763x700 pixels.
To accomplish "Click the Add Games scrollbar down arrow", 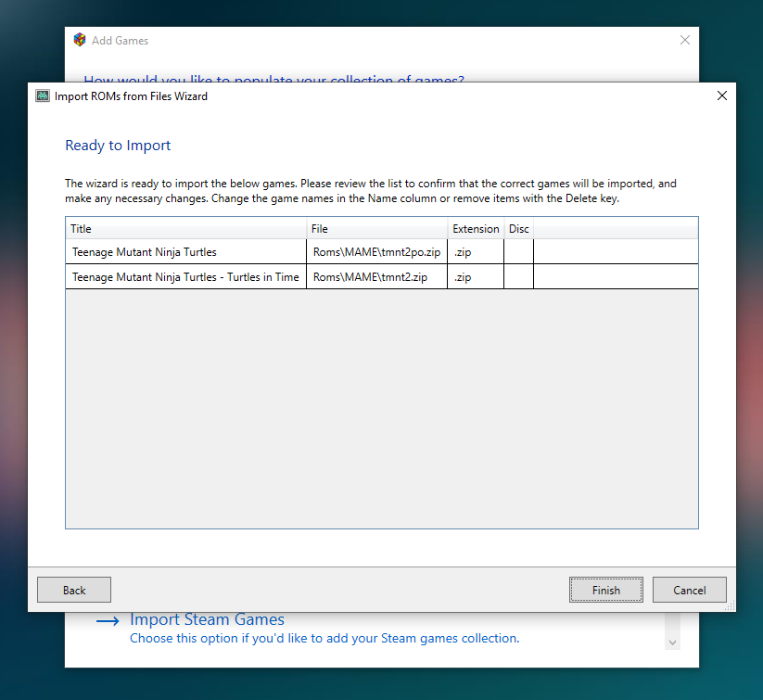I will 672,643.
